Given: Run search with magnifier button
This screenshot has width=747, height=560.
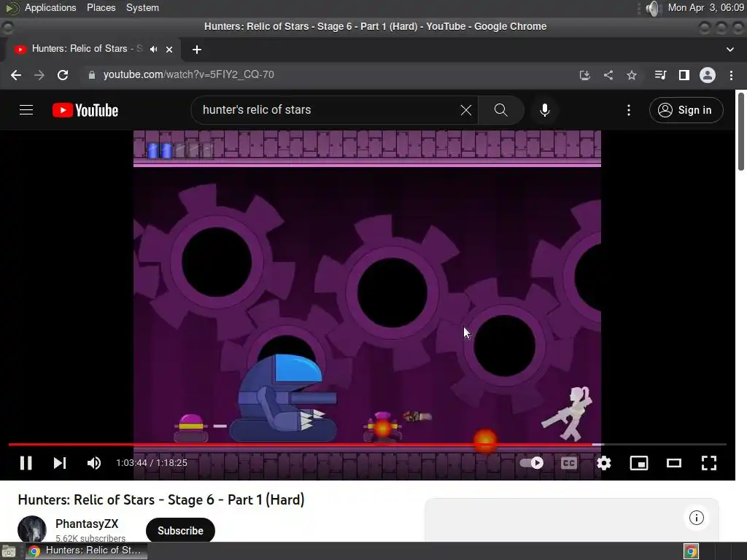Looking at the screenshot, I should click(500, 110).
